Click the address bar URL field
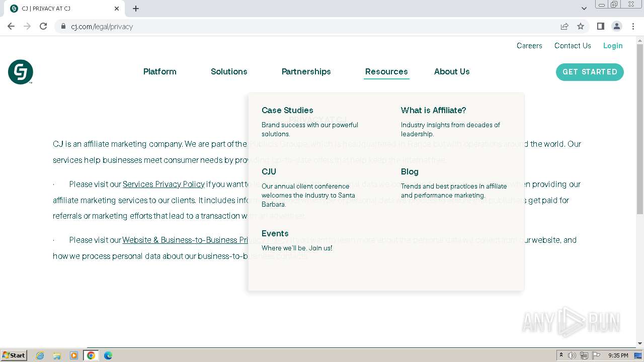The height and width of the screenshot is (362, 644). pyautogui.click(x=312, y=26)
